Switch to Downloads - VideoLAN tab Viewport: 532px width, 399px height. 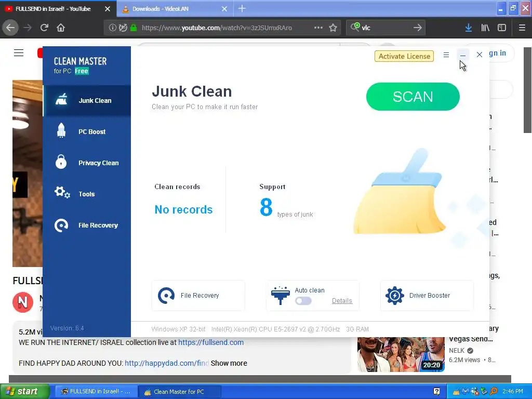pos(175,9)
